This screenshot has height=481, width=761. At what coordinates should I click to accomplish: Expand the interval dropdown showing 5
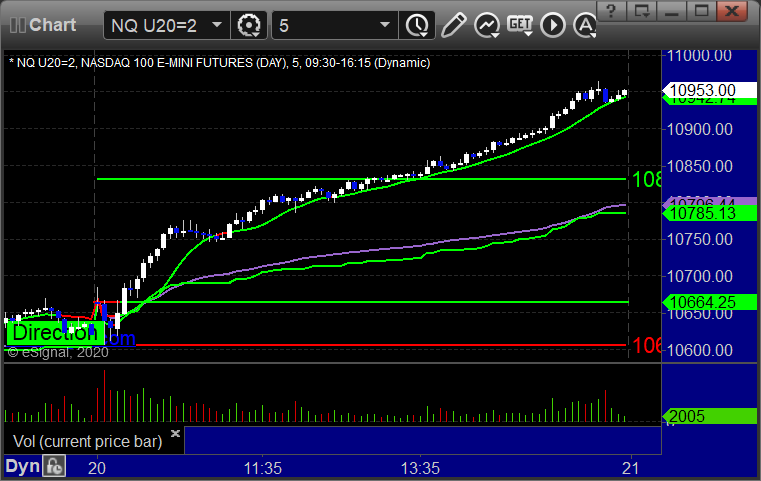point(335,25)
